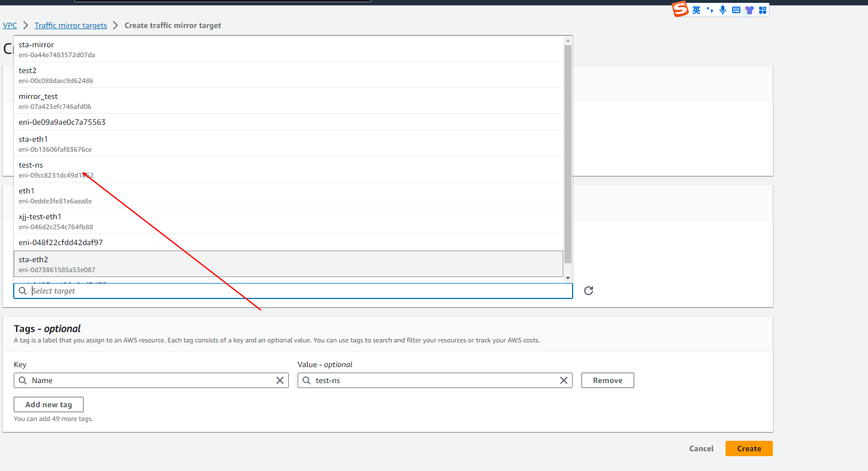Click the scroll-up arrow of target list
Viewport: 868px width, 471px height.
click(x=568, y=41)
